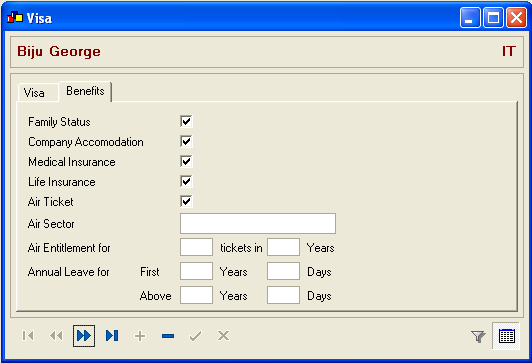This screenshot has width=532, height=363.
Task: Focus the Air Sector text field
Action: pos(258,224)
